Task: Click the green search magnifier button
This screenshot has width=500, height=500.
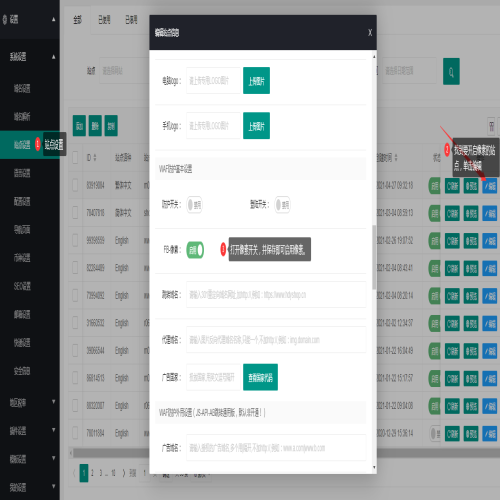Action: 451,71
